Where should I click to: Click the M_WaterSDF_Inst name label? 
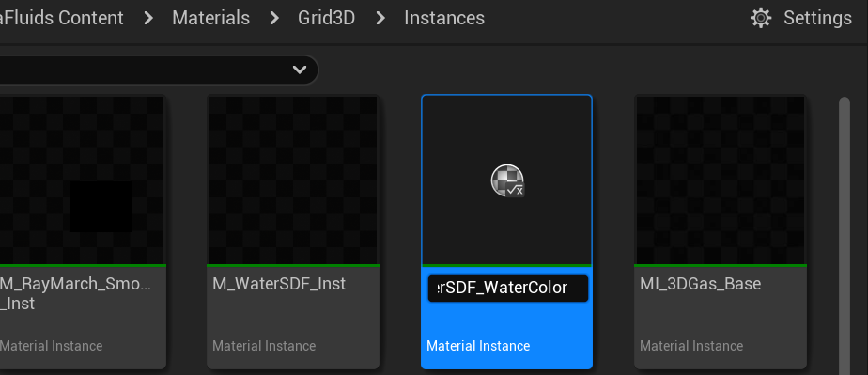click(279, 284)
